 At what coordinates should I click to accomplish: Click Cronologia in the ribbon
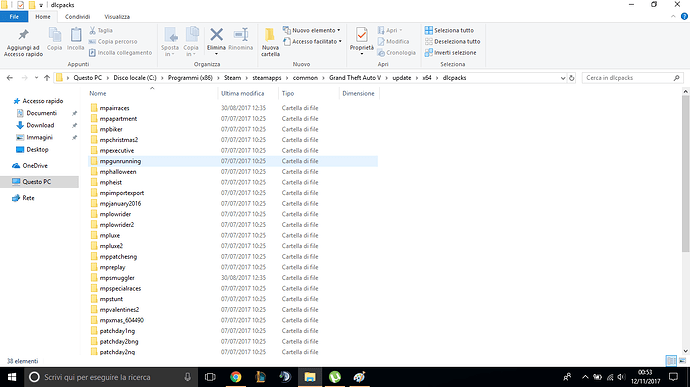(396, 52)
